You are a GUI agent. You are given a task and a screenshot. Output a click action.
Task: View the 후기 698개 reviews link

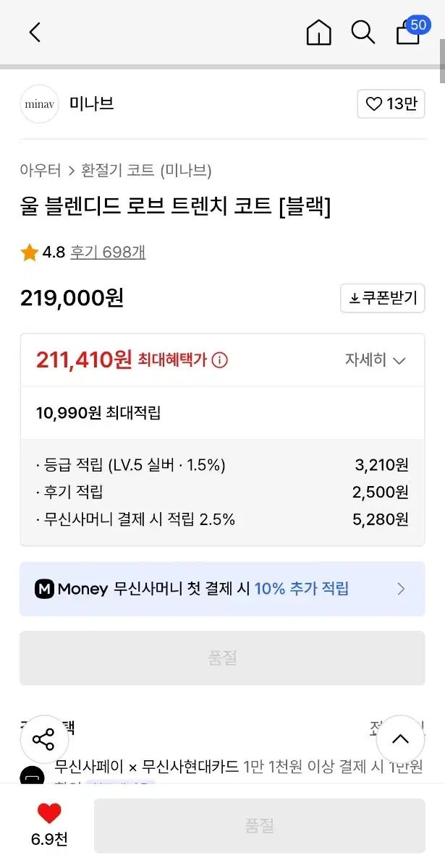coord(108,252)
